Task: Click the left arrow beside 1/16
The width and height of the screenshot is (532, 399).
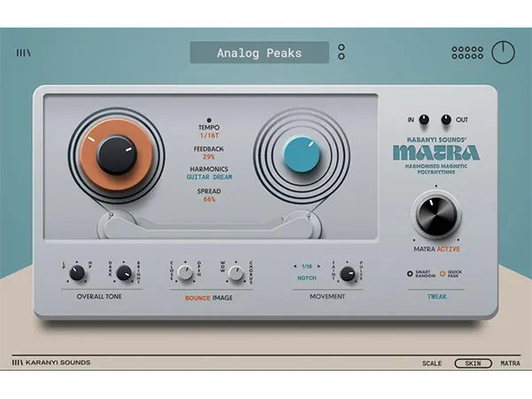Action: click(x=295, y=266)
